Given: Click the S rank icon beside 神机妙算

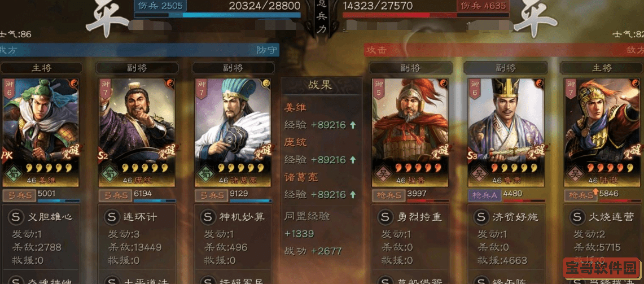Looking at the screenshot, I should coord(208,217).
